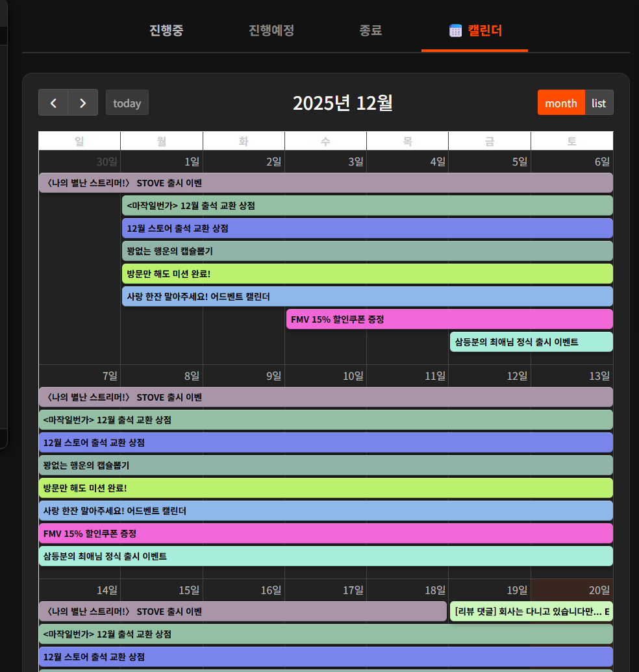Jump to today's date with today button
Image resolution: width=639 pixels, height=672 pixels.
(127, 103)
